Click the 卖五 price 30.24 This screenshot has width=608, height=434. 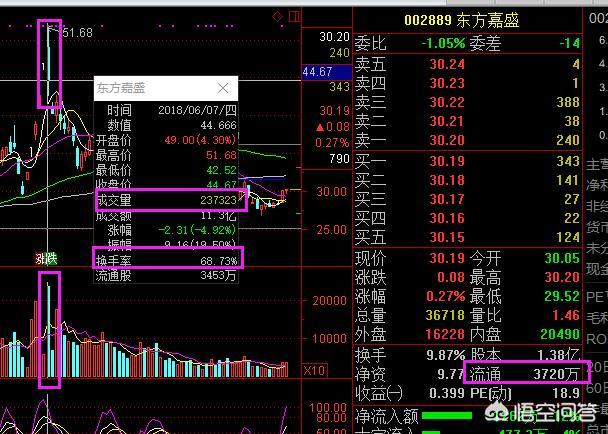447,64
